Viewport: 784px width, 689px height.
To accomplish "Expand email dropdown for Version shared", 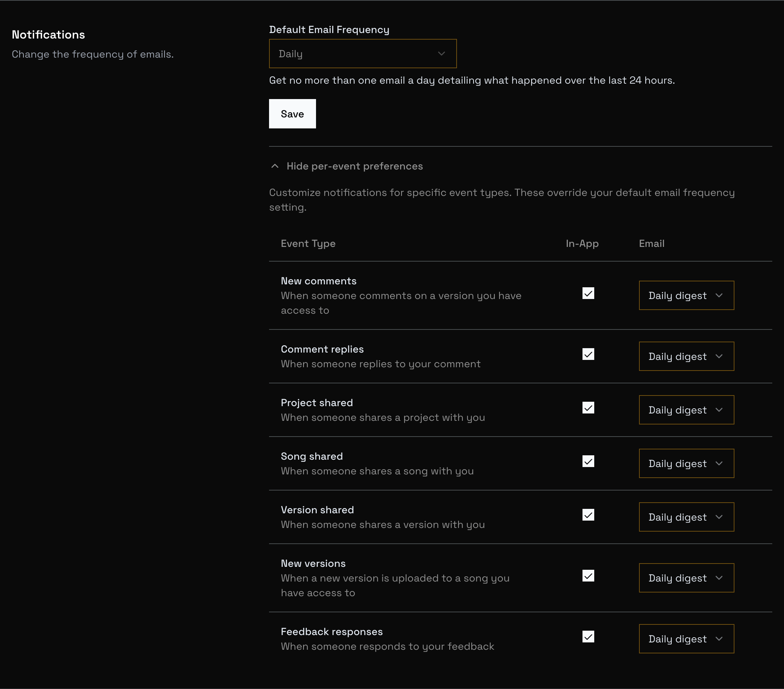I will (686, 517).
